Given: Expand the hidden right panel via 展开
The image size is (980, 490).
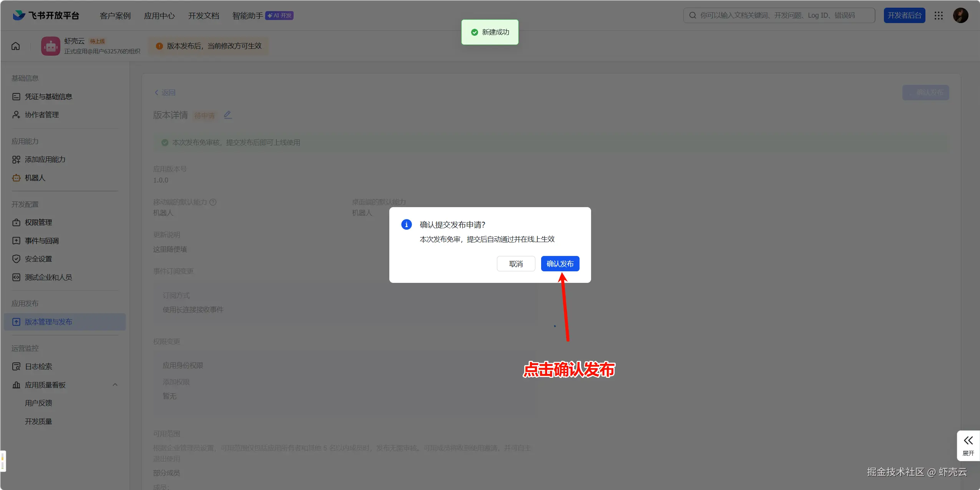Looking at the screenshot, I should [968, 446].
